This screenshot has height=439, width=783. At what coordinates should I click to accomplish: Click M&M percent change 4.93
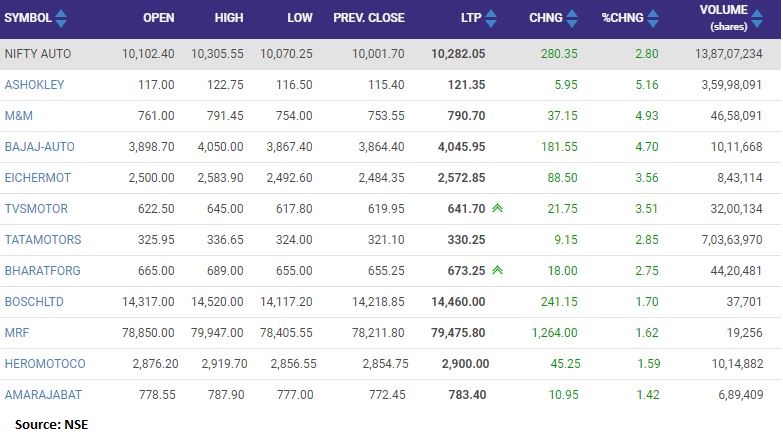647,116
